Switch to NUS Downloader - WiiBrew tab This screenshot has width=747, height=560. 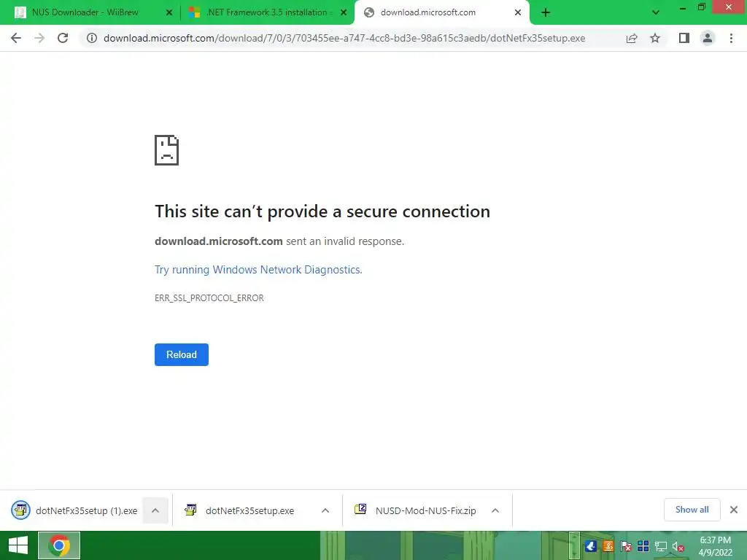85,12
